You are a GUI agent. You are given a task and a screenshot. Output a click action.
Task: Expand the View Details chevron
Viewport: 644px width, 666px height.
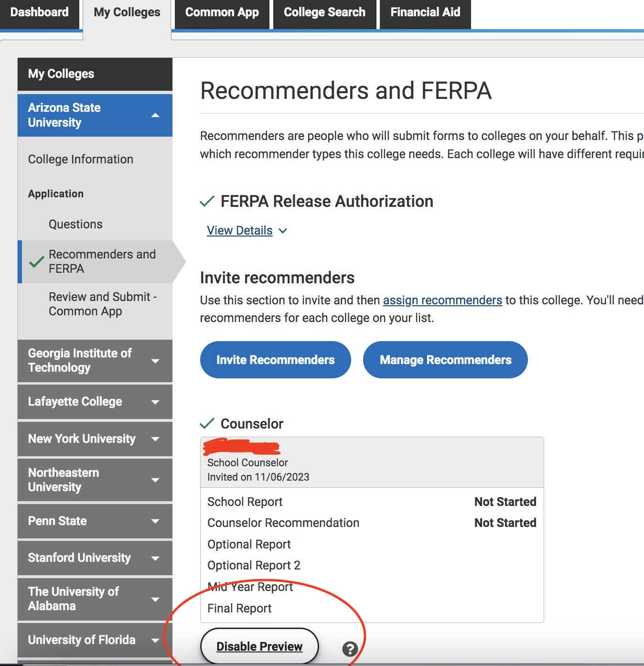tap(283, 231)
